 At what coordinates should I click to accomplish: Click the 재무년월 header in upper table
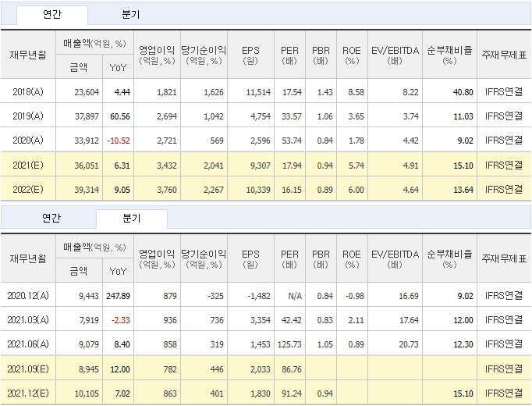click(x=28, y=55)
